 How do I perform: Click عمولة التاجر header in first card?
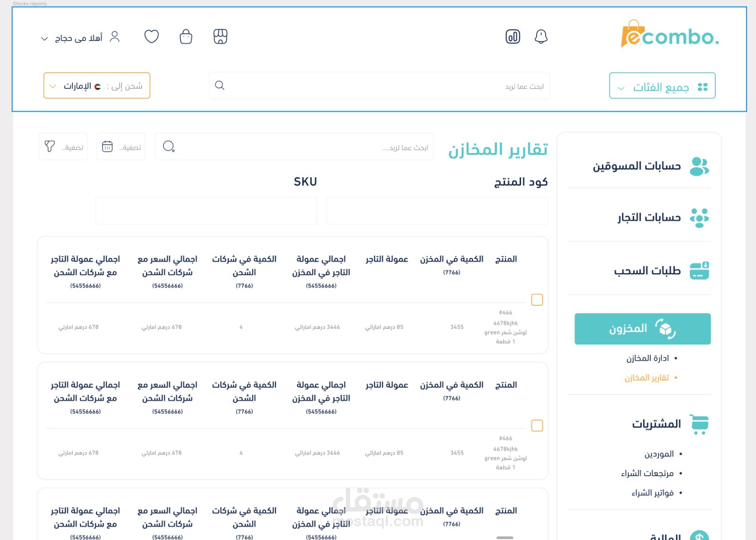tap(387, 259)
